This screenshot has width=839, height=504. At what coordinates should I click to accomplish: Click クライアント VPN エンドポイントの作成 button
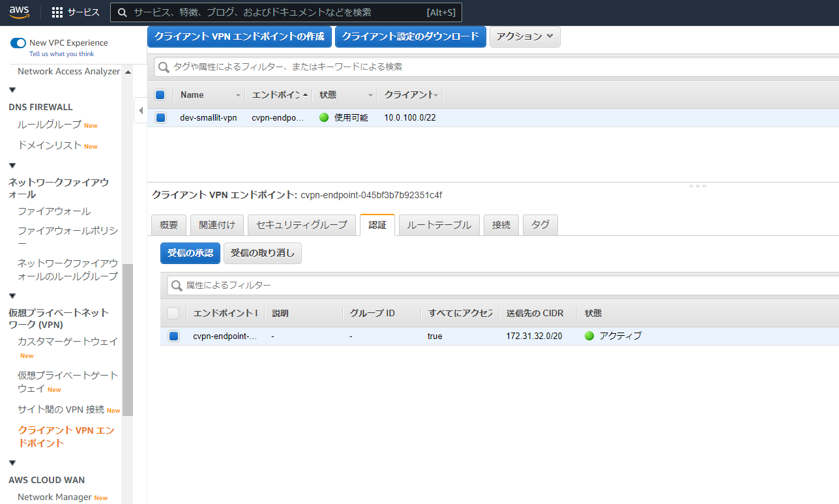tap(239, 37)
